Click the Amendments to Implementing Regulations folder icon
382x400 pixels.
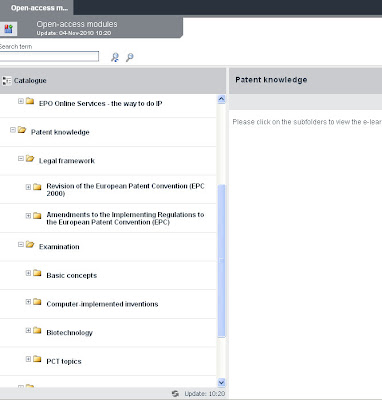pyautogui.click(x=37, y=216)
